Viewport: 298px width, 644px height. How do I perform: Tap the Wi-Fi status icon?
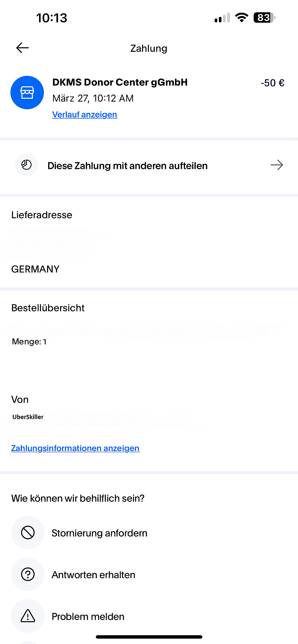(x=241, y=18)
